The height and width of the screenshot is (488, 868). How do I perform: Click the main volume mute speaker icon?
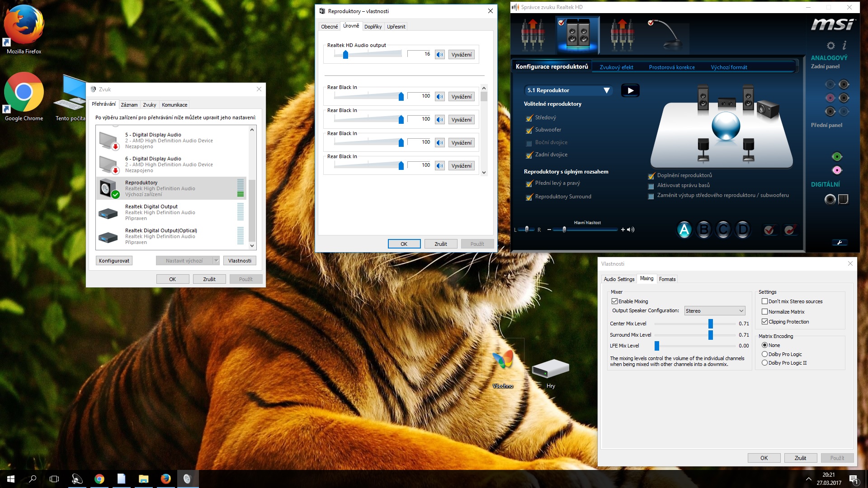coord(631,230)
